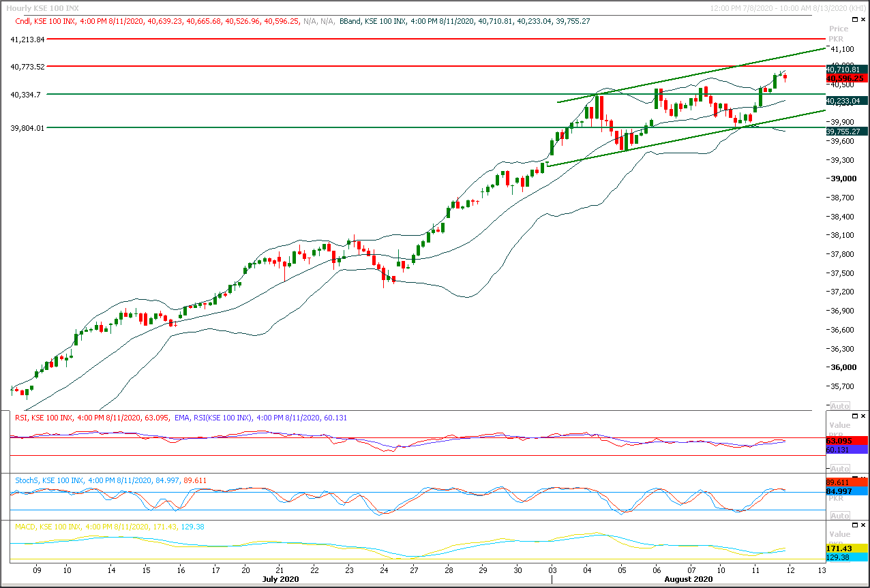
Task: Close the MACD indicator pane
Action: tap(864, 525)
